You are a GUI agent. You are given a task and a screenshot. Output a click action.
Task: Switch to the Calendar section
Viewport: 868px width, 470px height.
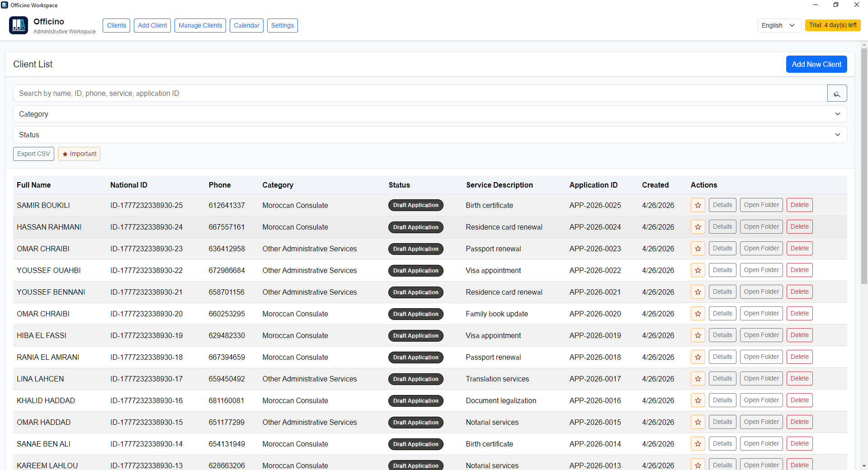pos(246,25)
